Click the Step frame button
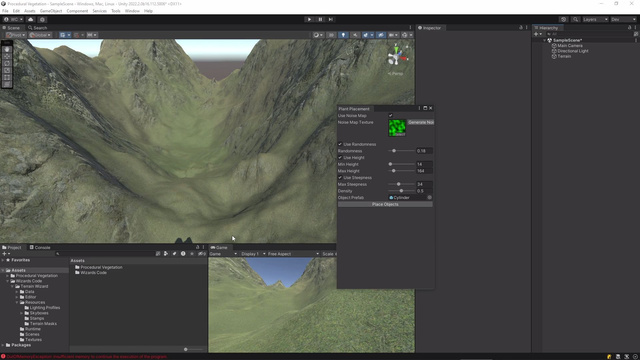 tap(331, 19)
